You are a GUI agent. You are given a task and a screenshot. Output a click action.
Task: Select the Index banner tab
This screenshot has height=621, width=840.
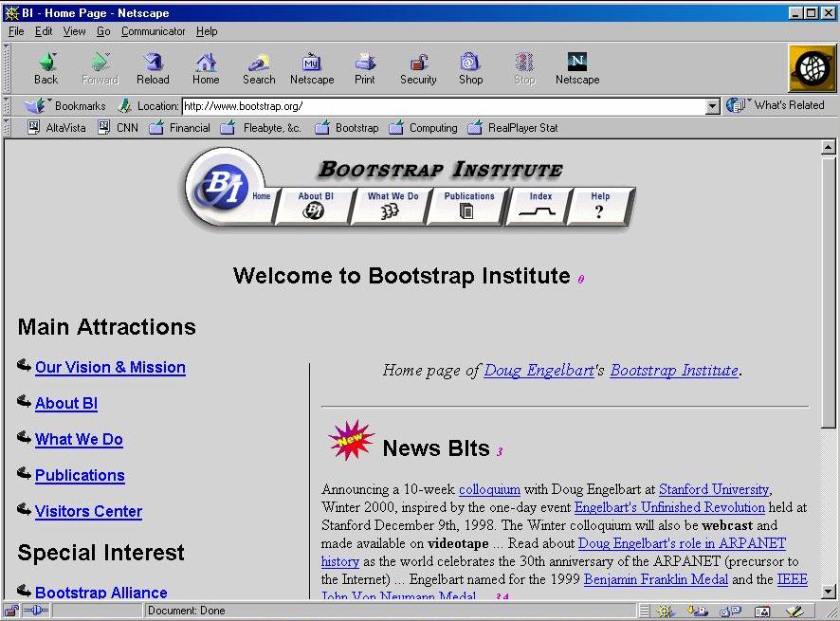click(540, 206)
